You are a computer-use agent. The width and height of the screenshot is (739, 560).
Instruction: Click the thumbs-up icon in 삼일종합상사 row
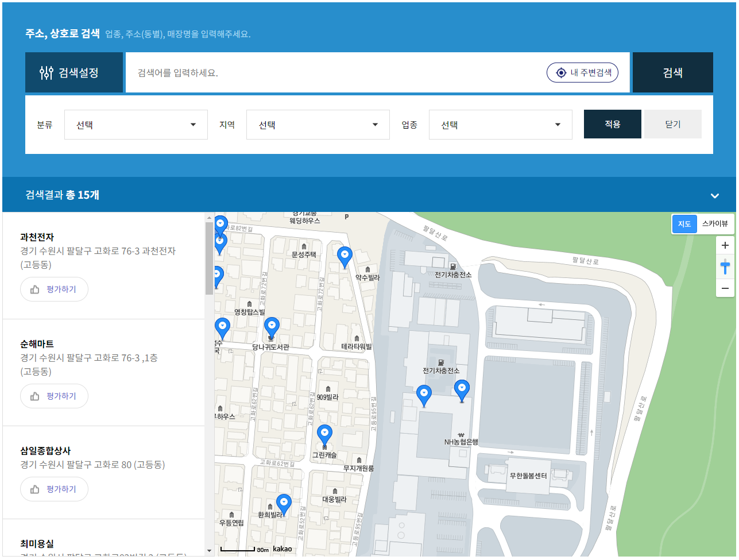pyautogui.click(x=35, y=489)
